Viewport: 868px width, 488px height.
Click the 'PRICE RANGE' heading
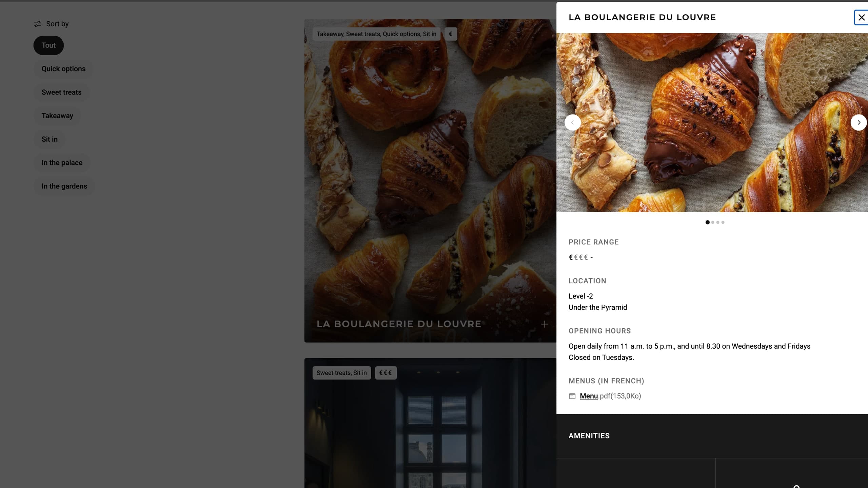point(594,242)
